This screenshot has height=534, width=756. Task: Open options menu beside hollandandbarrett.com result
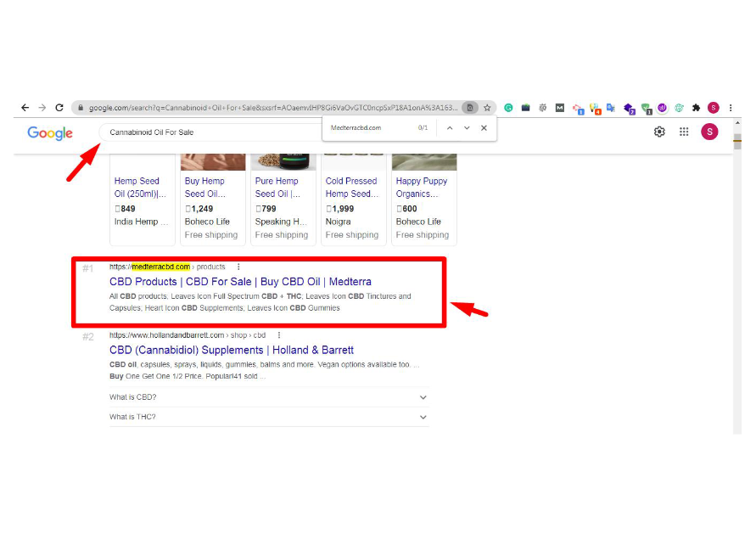pos(278,335)
